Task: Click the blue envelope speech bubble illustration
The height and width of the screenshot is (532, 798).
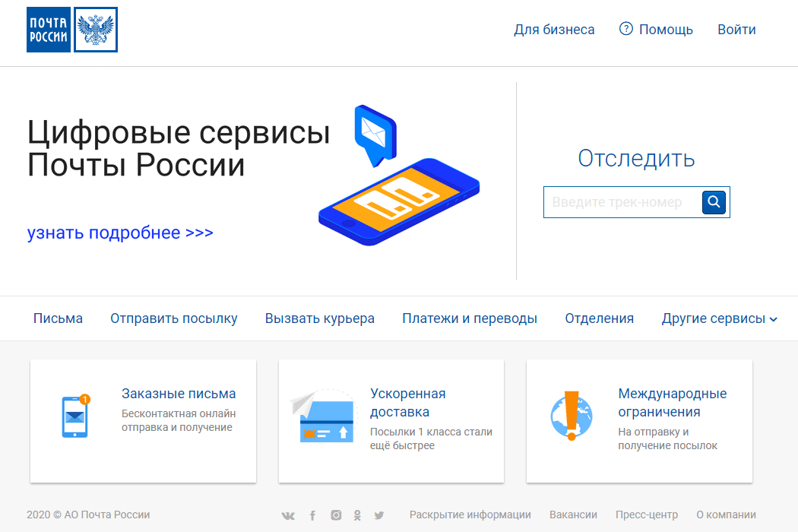Action: pyautogui.click(x=375, y=135)
